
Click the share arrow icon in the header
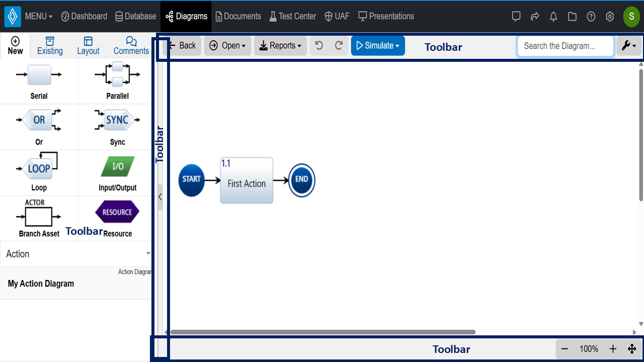point(535,17)
